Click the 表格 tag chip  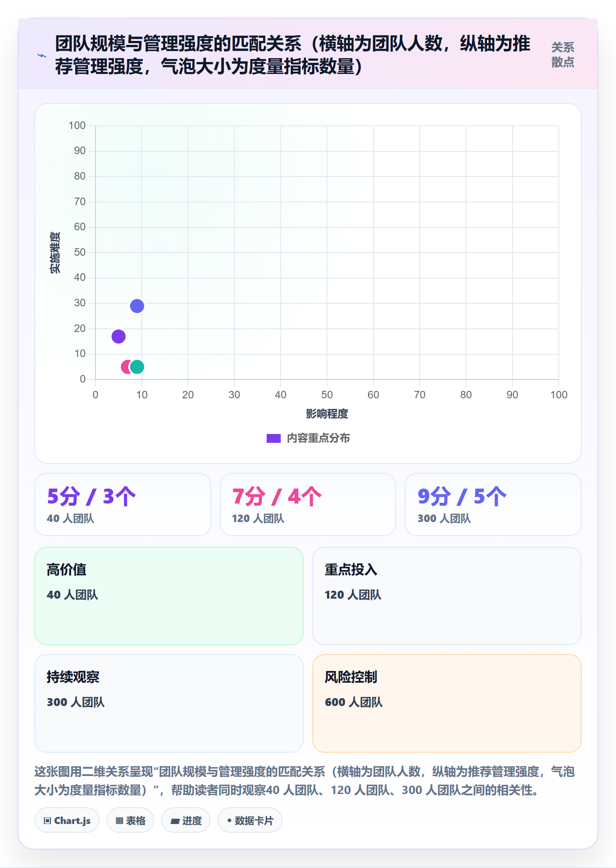tap(130, 820)
